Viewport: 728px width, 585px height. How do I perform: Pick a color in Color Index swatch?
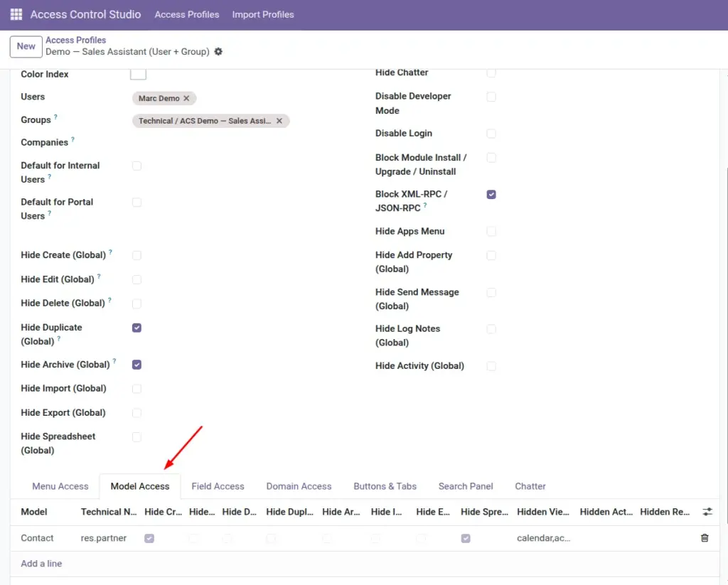click(x=139, y=75)
